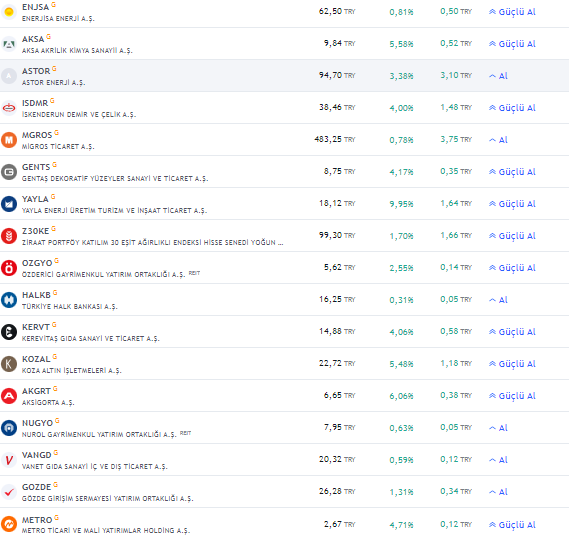Click the AKGRT red A logo

[x=9, y=396]
